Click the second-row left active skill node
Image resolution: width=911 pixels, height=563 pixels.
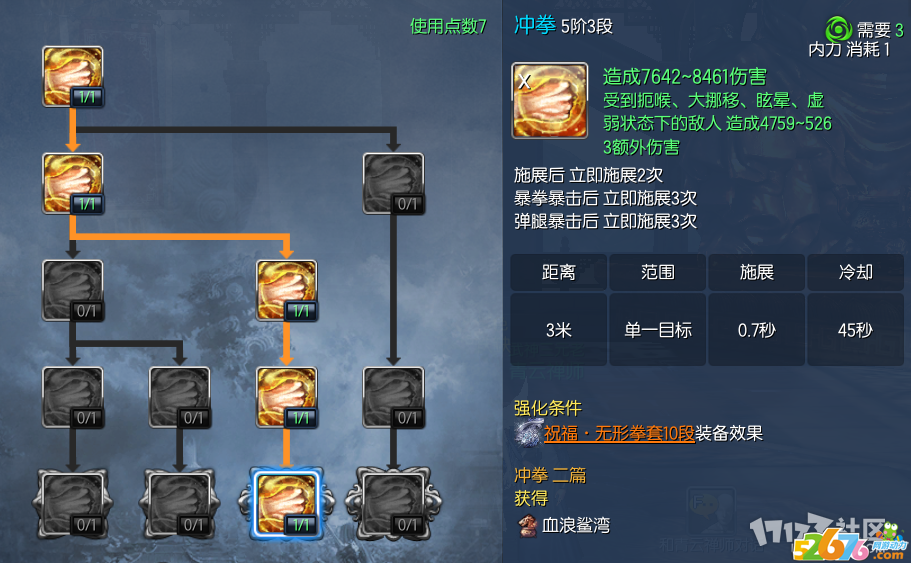tap(73, 184)
